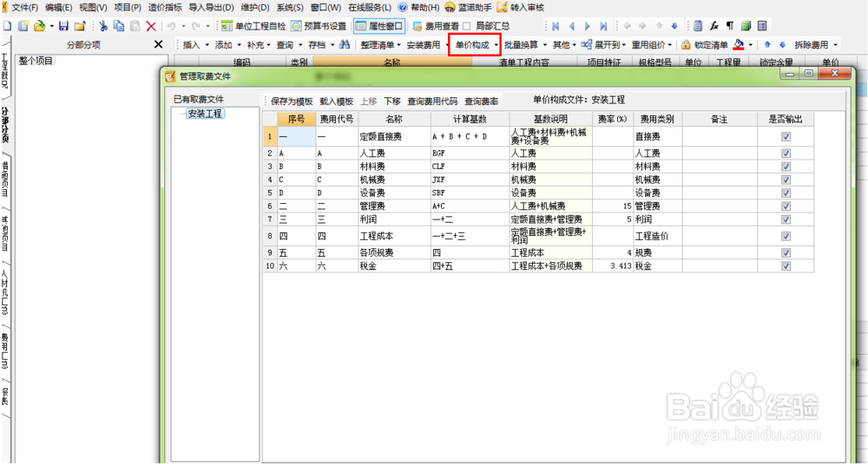Open the 编辑(E) menu
The height and width of the screenshot is (464, 868).
point(59,8)
